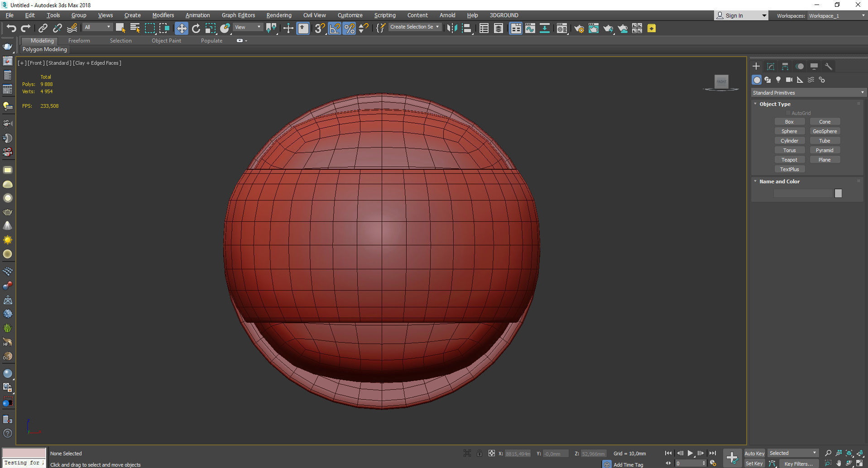This screenshot has height=468, width=868.
Task: Select the Pan View hand icon
Action: click(x=839, y=463)
